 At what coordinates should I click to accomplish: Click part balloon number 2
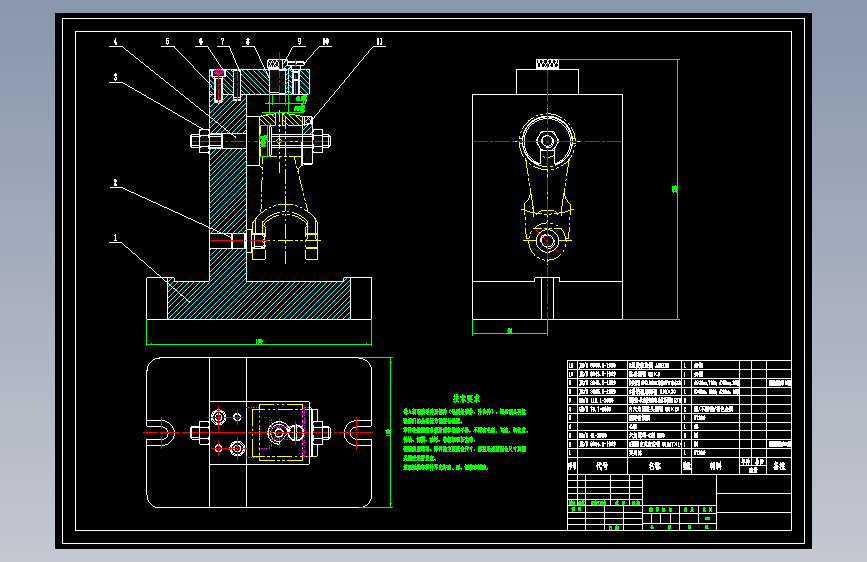pos(116,183)
